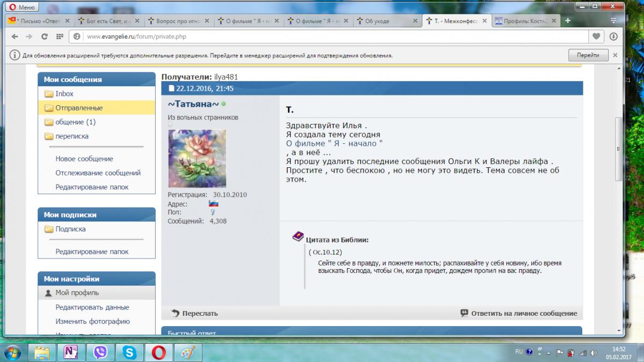Open the Inbox folder
The image size is (644, 362).
(x=64, y=94)
